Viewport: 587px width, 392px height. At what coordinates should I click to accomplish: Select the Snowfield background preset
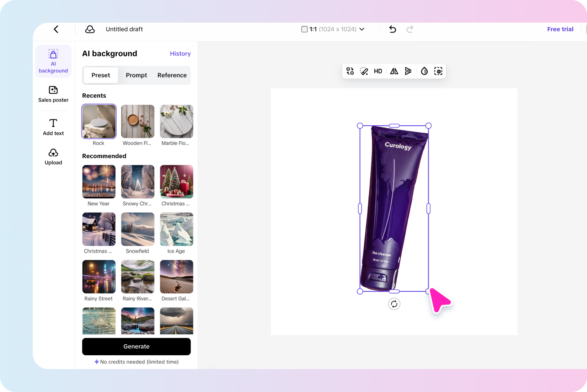(137, 229)
